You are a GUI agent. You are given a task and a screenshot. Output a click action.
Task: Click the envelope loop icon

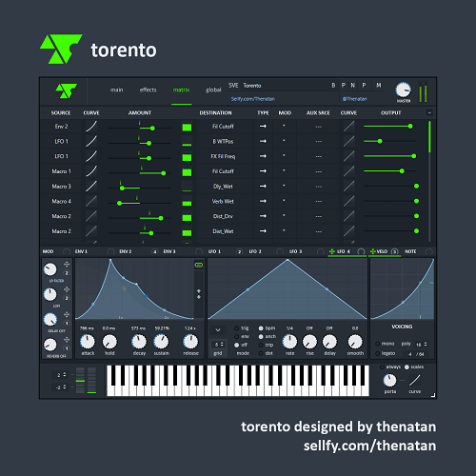click(x=199, y=265)
